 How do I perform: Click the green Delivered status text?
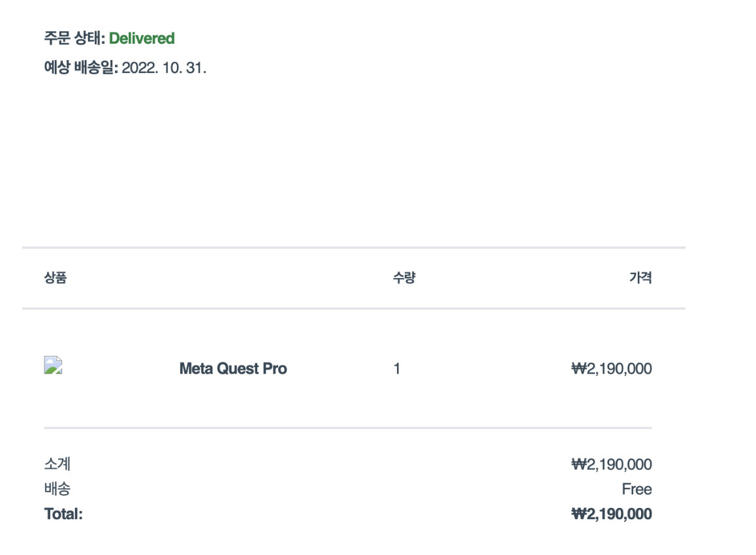[142, 39]
